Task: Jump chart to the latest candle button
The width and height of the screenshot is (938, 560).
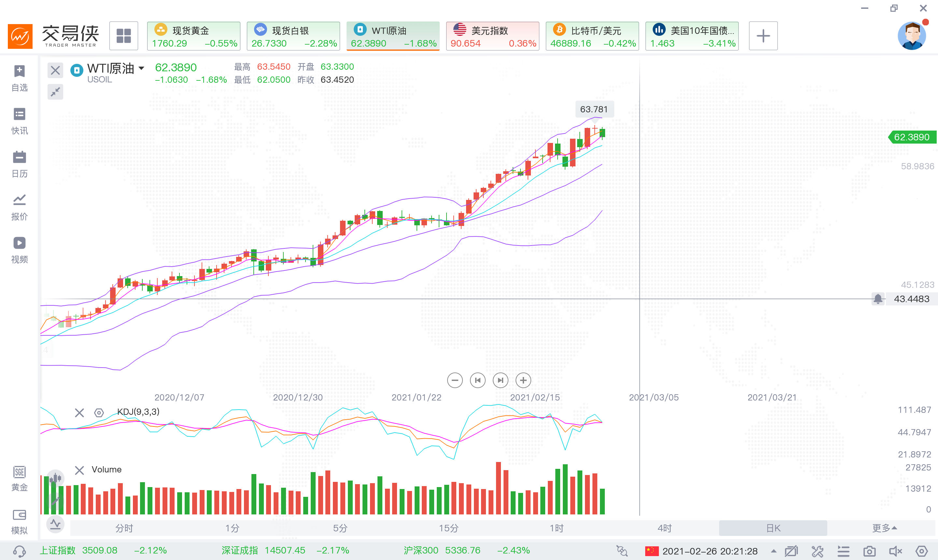Action: point(501,380)
